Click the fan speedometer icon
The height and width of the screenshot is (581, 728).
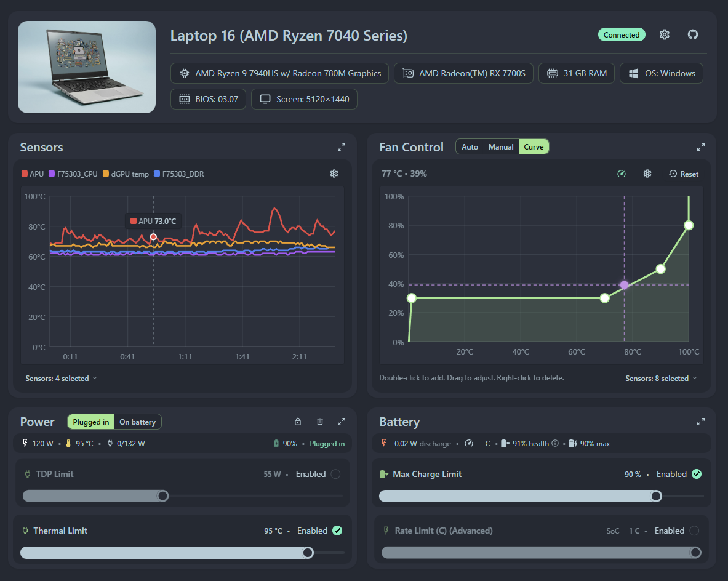click(622, 174)
